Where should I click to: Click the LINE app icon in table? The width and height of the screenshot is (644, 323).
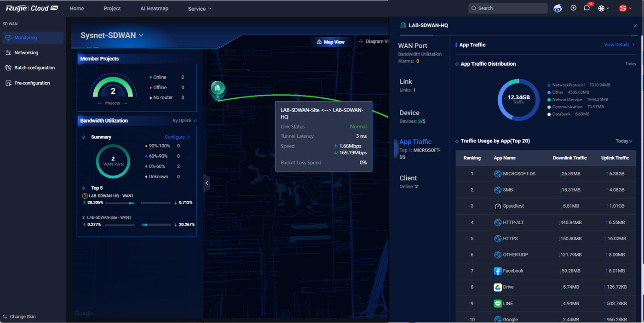[x=497, y=303]
